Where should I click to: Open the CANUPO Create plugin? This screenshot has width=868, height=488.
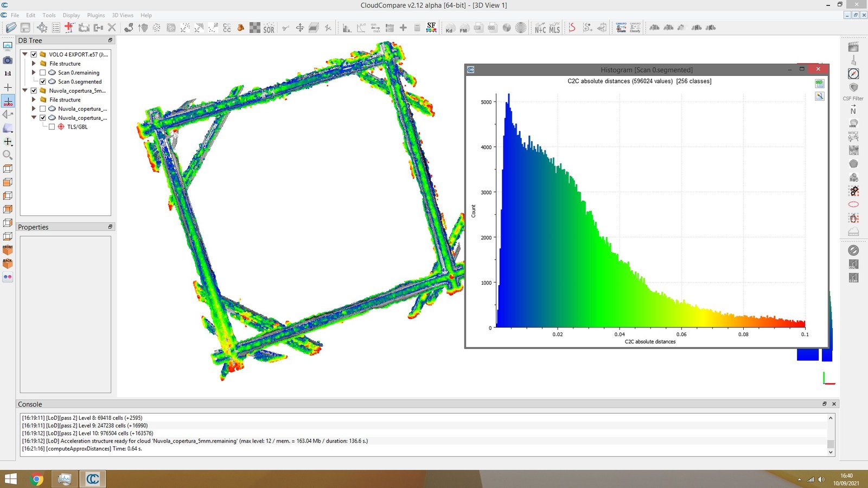(x=621, y=28)
